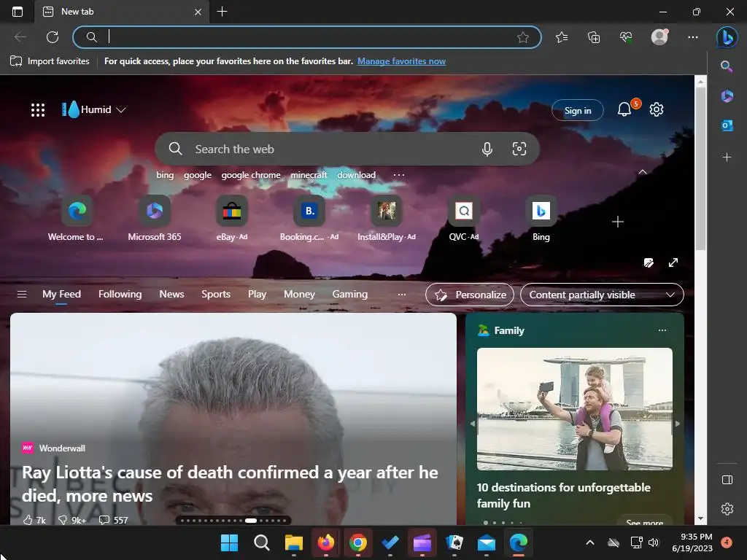Add a sidebar app with plus
Image resolution: width=747 pixels, height=560 pixels.
727,157
